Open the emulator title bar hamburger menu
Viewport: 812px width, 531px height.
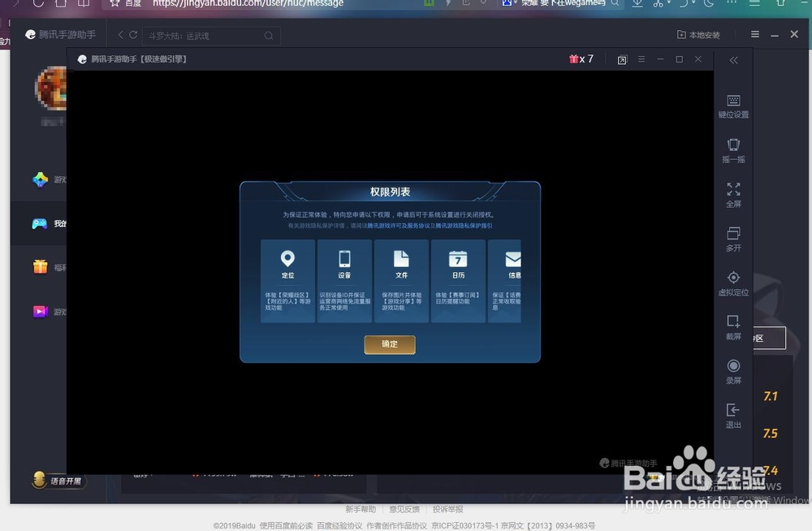pos(641,59)
